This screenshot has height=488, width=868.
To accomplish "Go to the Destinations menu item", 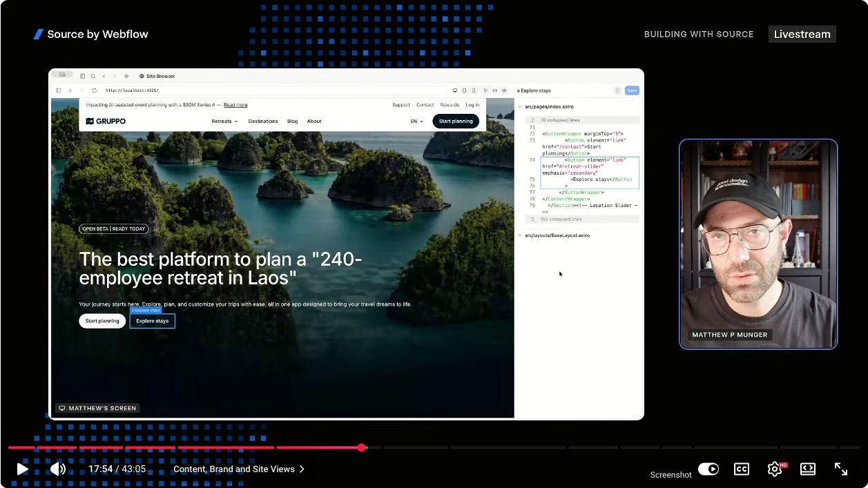I will point(263,121).
